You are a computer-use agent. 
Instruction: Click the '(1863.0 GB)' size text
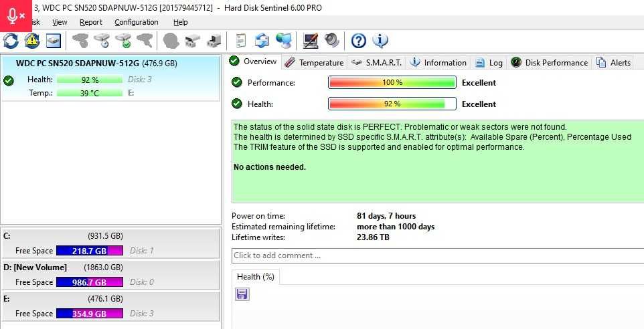point(103,267)
